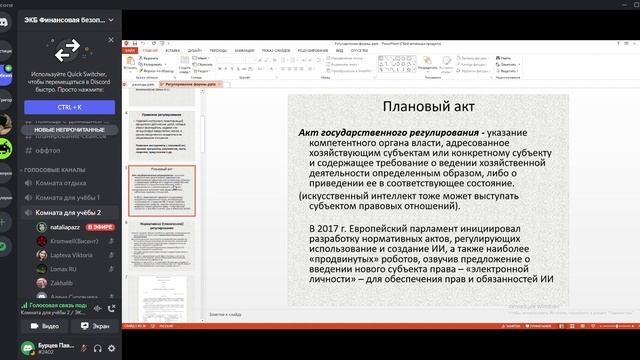This screenshot has width=640, height=360.
Task: Switch to the Регулирование формы.pptx document tab
Action: [x=190, y=84]
